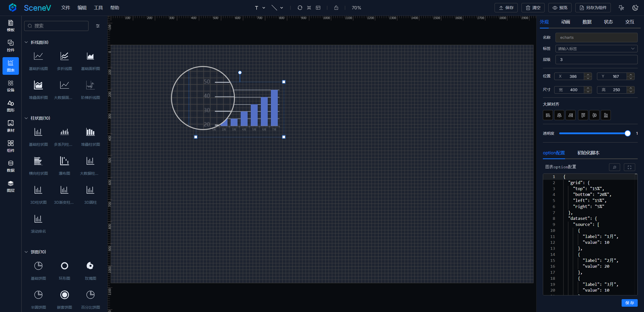Click the blue 保存 button below editor
This screenshot has height=312, width=644.
629,303
